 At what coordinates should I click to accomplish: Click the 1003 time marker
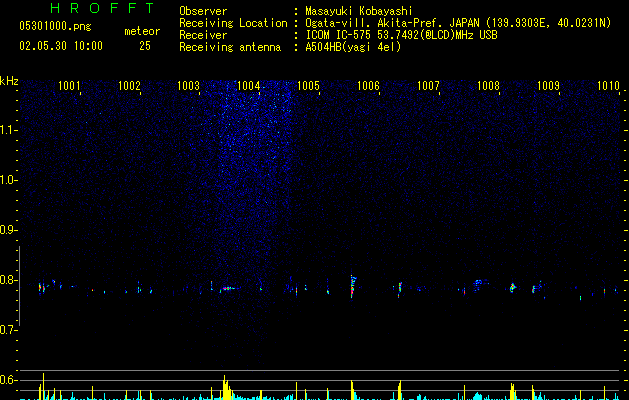click(x=189, y=85)
